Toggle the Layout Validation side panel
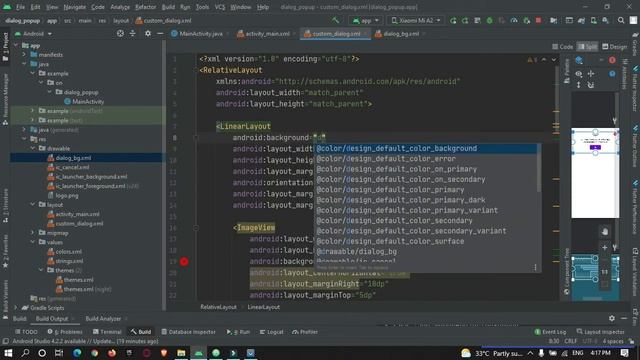The image size is (640, 360). [635, 271]
